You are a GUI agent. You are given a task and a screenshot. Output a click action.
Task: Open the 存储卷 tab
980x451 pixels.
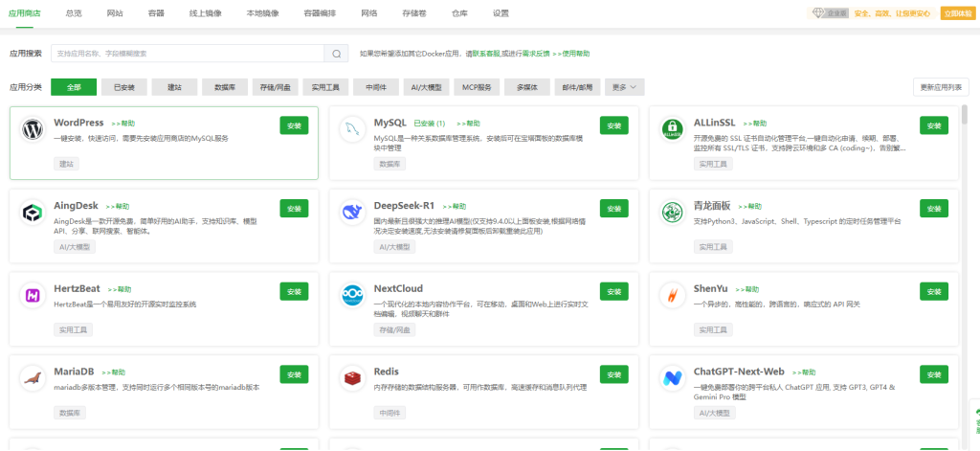click(414, 13)
